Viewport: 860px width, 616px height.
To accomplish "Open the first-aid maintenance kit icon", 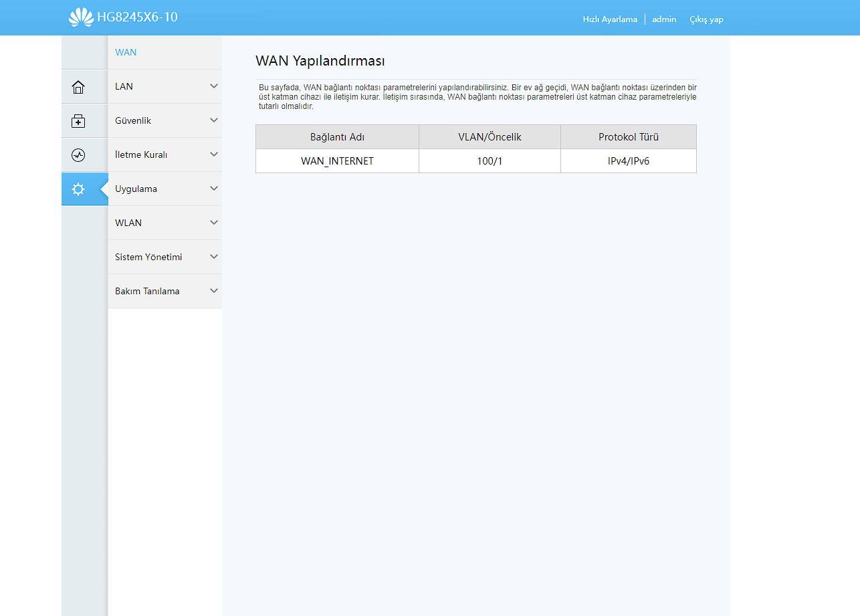I will [78, 121].
